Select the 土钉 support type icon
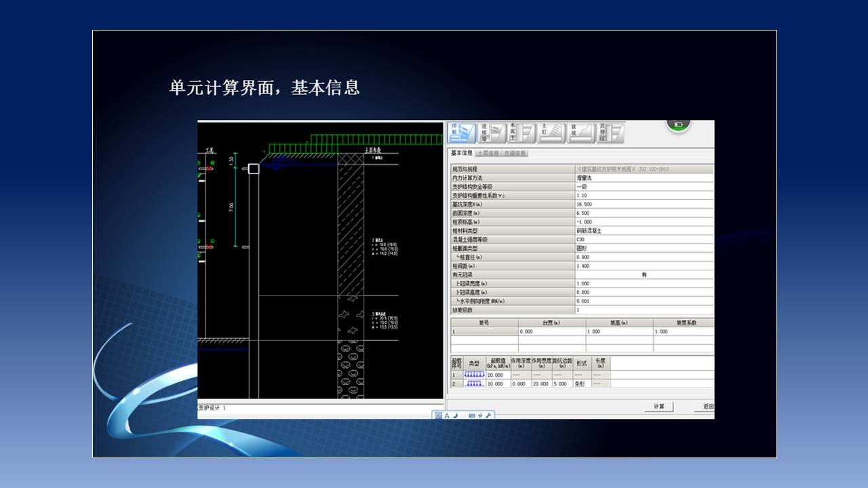Viewport: 868px width, 488px height. [552, 133]
